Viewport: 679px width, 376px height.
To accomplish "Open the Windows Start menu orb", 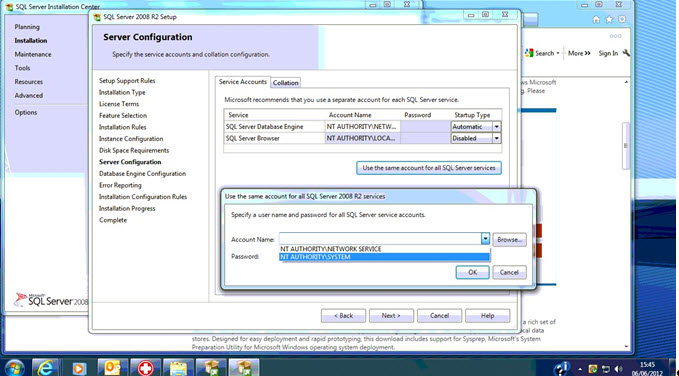I will [x=14, y=367].
